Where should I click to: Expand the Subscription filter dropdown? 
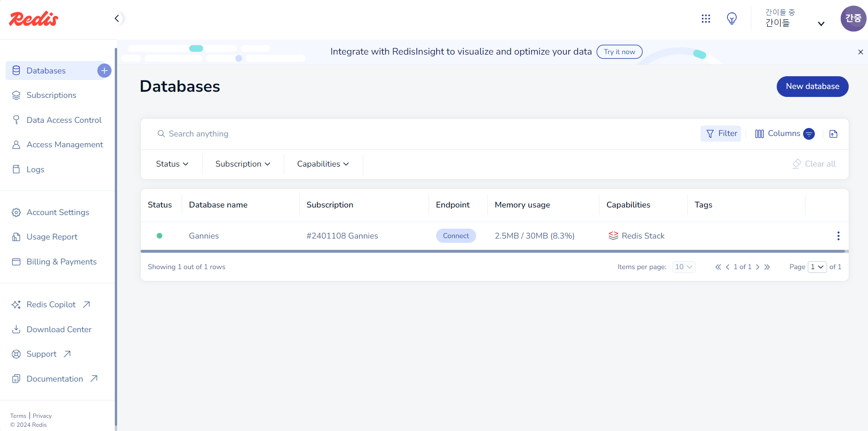(x=243, y=164)
